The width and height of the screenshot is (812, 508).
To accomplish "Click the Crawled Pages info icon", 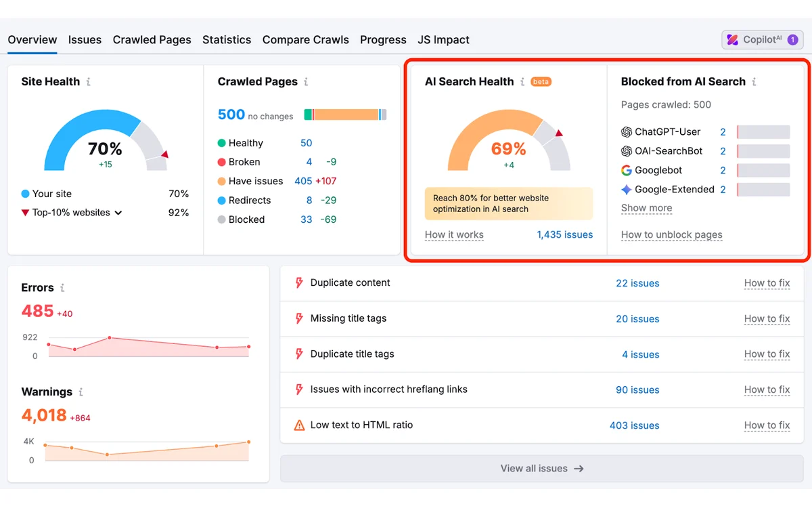I will point(306,82).
